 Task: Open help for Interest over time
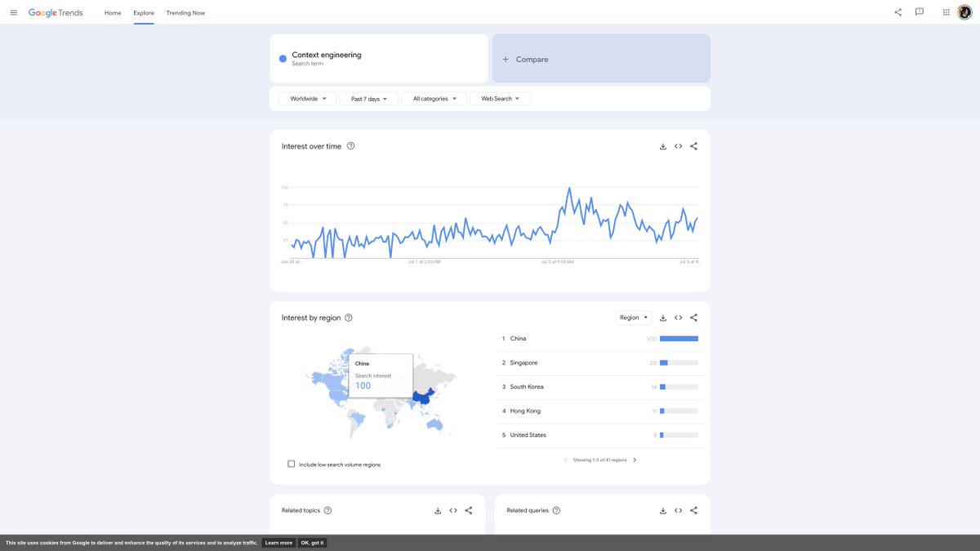coord(351,146)
